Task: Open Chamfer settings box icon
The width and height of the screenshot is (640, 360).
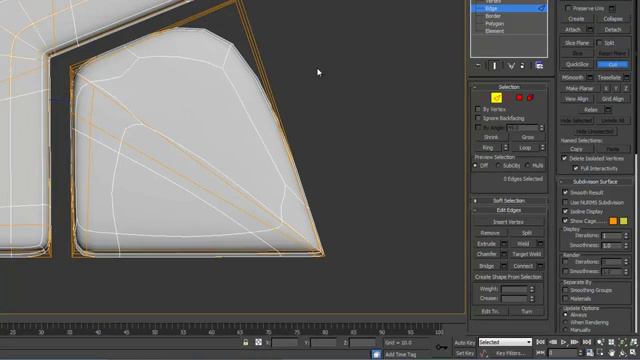Action: 504,254
